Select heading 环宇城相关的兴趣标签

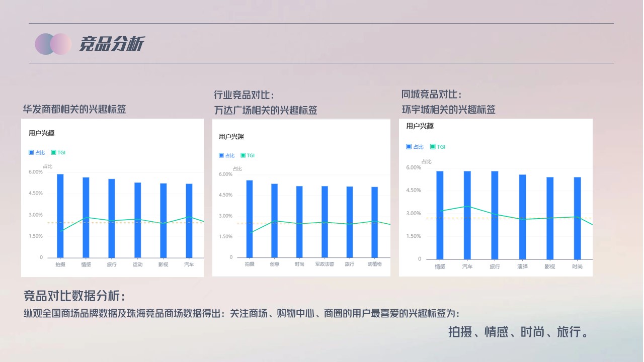coord(448,109)
